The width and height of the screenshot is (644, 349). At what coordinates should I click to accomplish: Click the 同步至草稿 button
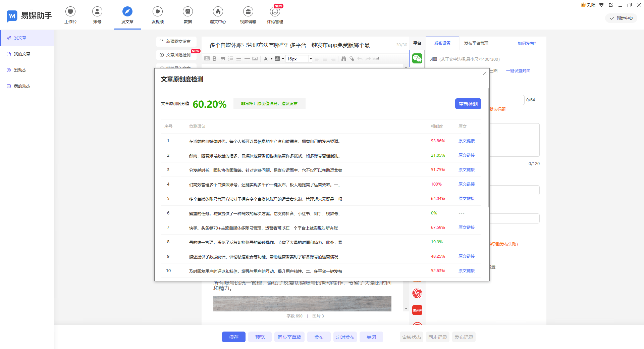289,337
